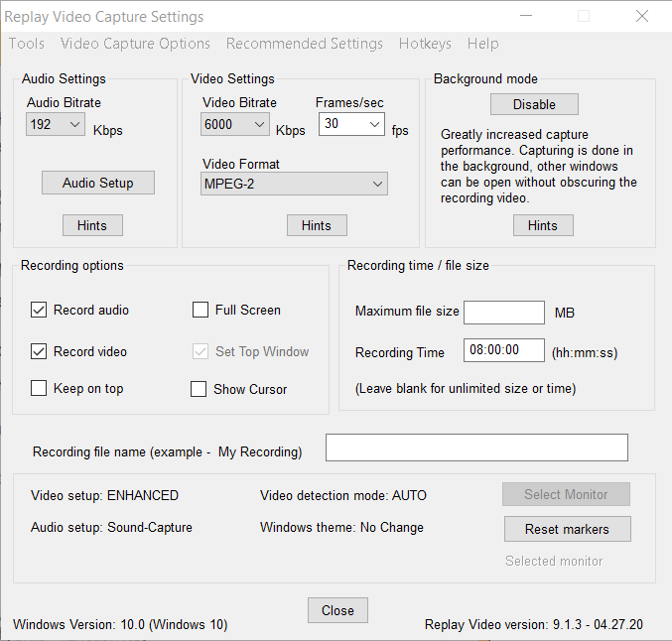
Task: Open the Recommended Settings menu
Action: (x=305, y=44)
